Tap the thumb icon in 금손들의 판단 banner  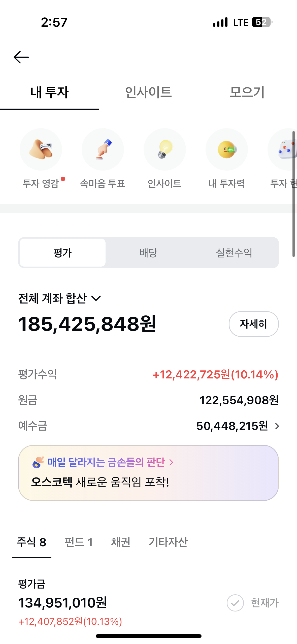click(38, 462)
